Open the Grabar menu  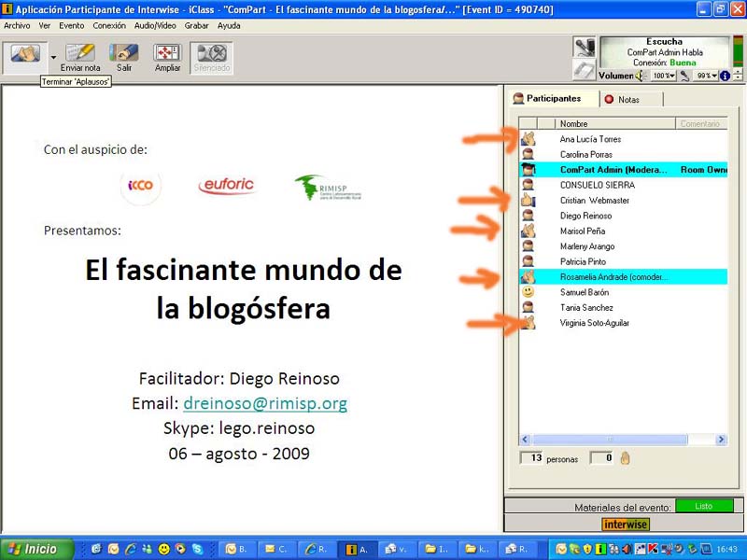tap(196, 26)
